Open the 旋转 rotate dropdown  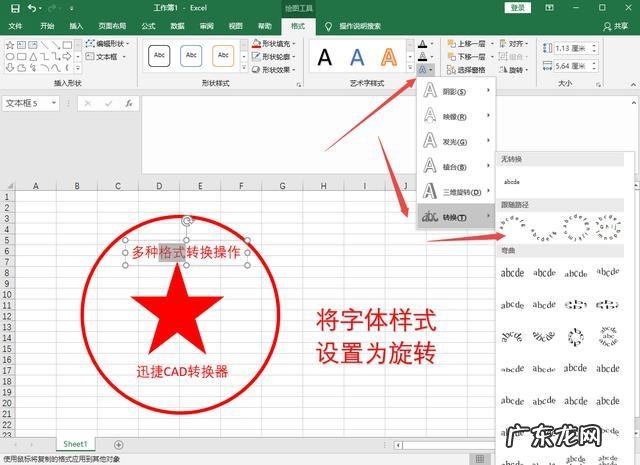tap(514, 70)
